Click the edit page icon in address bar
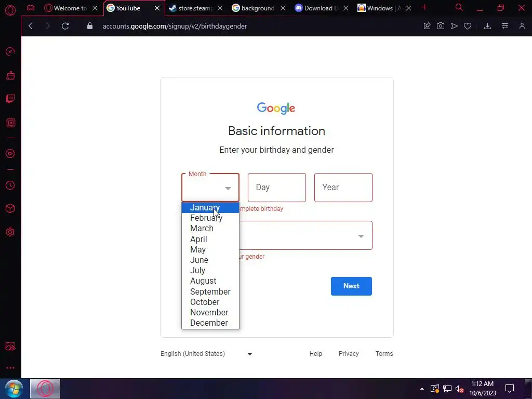532x399 pixels. pos(427,26)
